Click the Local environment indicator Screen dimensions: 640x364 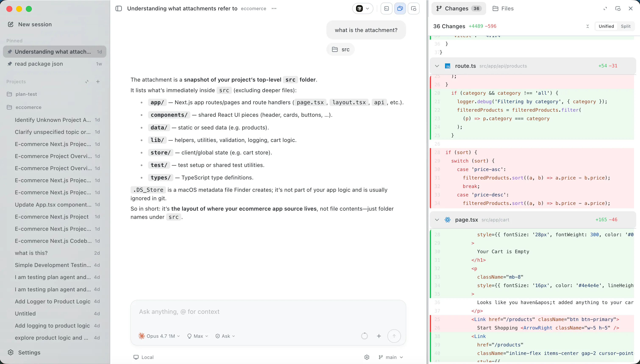click(x=143, y=357)
